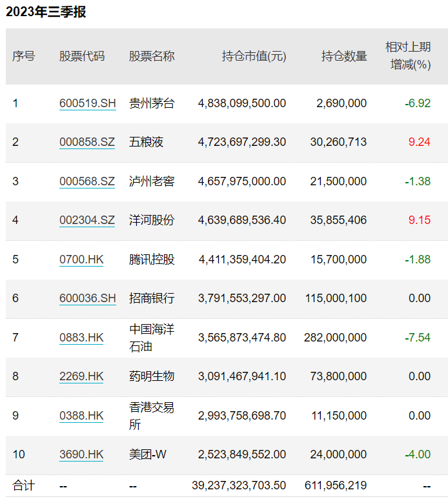Click change value -4.00
448x499 pixels.
[418, 454]
